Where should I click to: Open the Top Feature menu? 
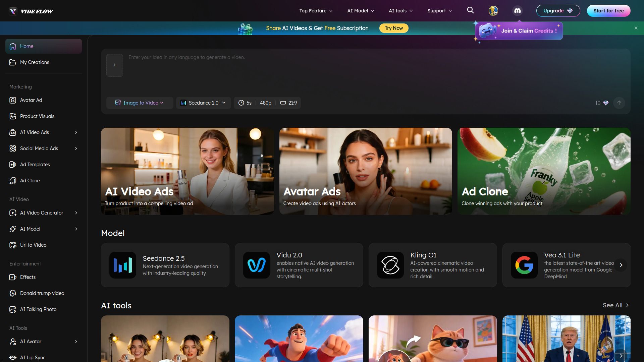coord(316,11)
